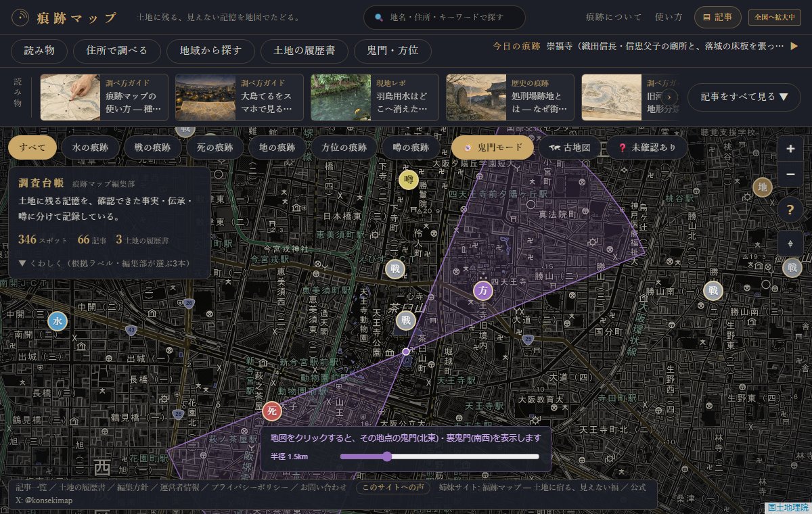Select the brown 地 marker near 桃谷駅
The height and width of the screenshot is (514, 812).
763,187
